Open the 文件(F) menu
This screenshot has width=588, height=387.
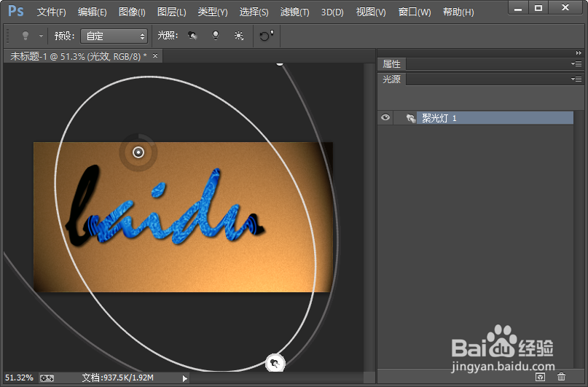[52, 12]
